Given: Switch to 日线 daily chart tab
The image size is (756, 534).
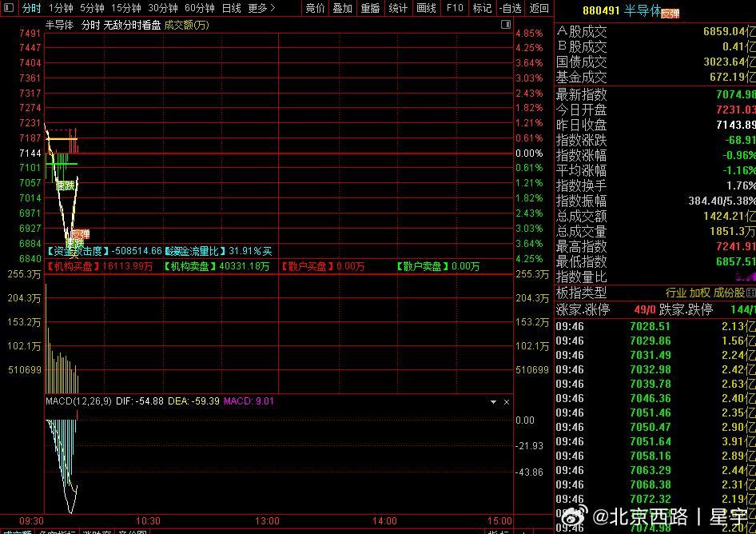Looking at the screenshot, I should coord(232,8).
